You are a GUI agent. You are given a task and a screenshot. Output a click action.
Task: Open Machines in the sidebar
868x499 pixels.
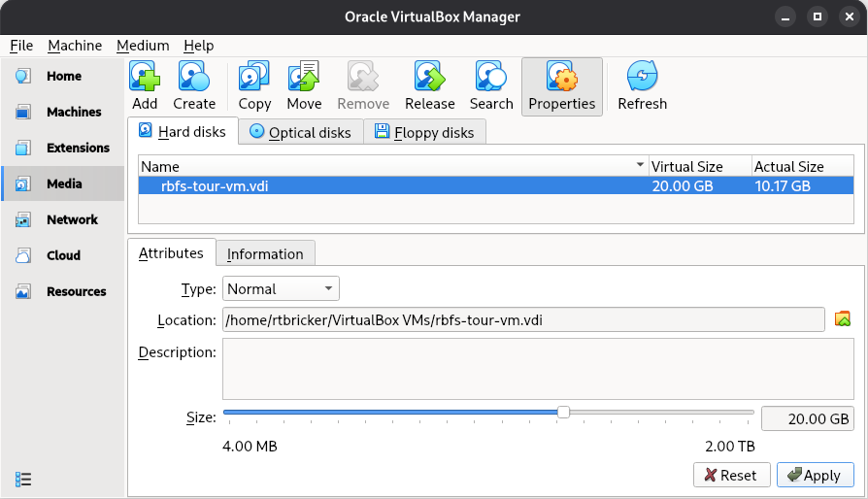(x=63, y=113)
